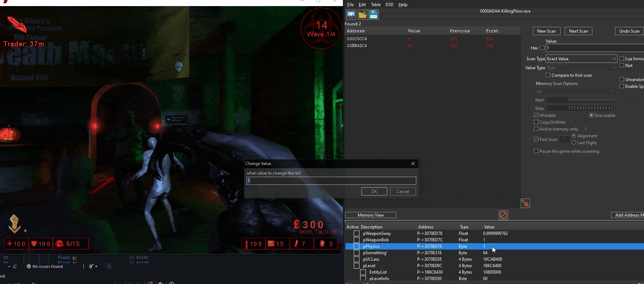The height and width of the screenshot is (284, 644).
Task: Toggle the Hex checkbox
Action: [x=542, y=48]
